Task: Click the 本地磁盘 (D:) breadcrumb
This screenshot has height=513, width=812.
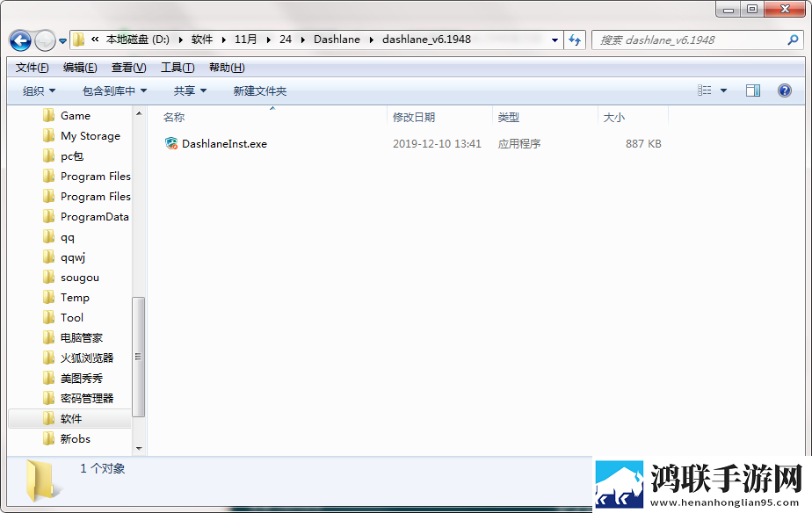Action: [137, 40]
